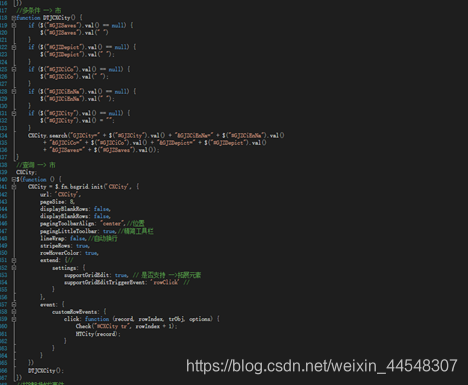Click the rowHoverColor: true property

click(69, 253)
